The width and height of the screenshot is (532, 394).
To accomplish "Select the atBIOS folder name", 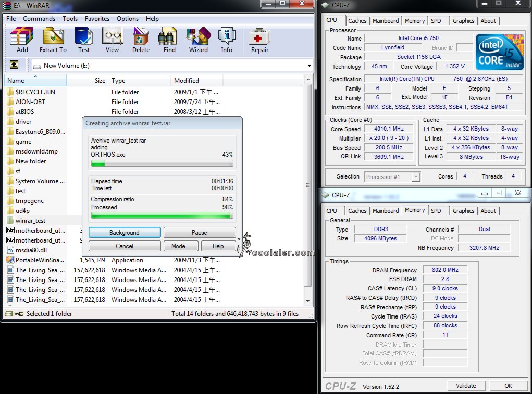I will click(25, 112).
